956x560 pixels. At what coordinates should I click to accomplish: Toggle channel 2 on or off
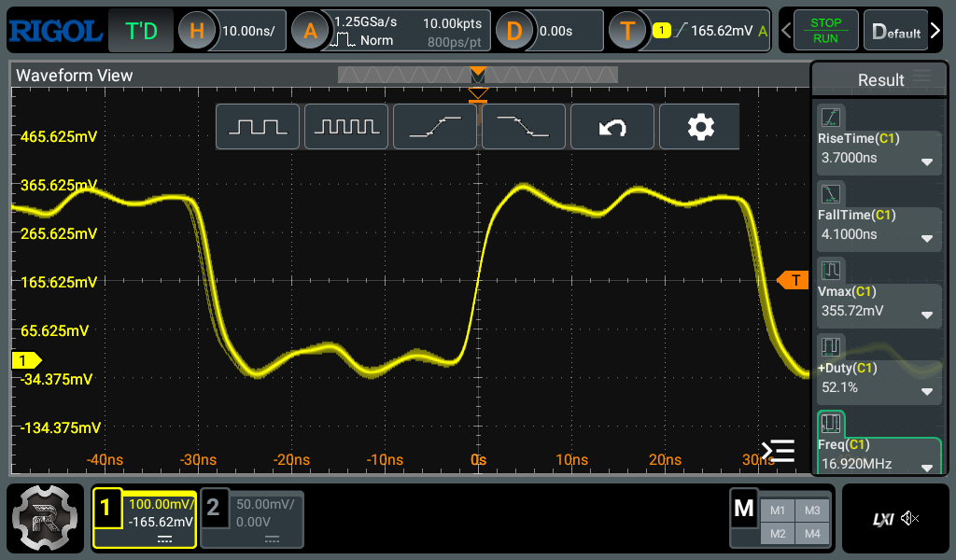213,507
